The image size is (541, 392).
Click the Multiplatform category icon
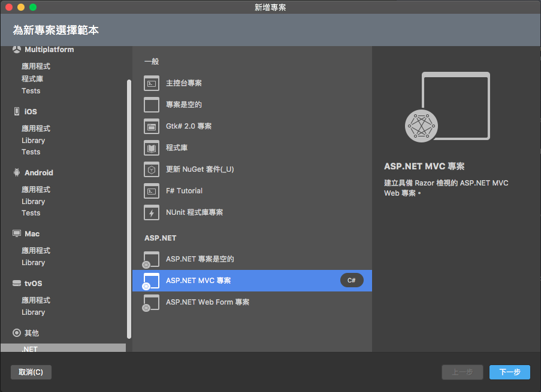pyautogui.click(x=17, y=50)
